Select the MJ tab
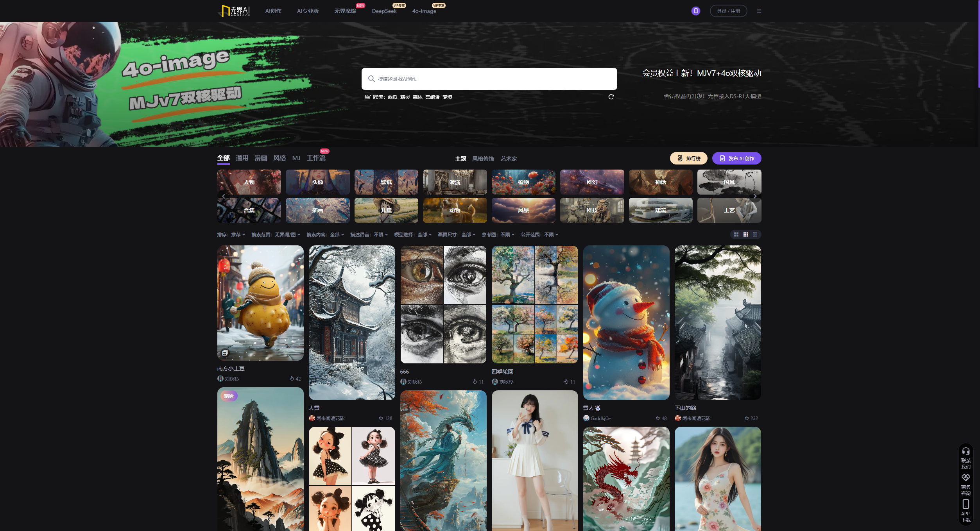This screenshot has width=980, height=531. click(x=296, y=158)
